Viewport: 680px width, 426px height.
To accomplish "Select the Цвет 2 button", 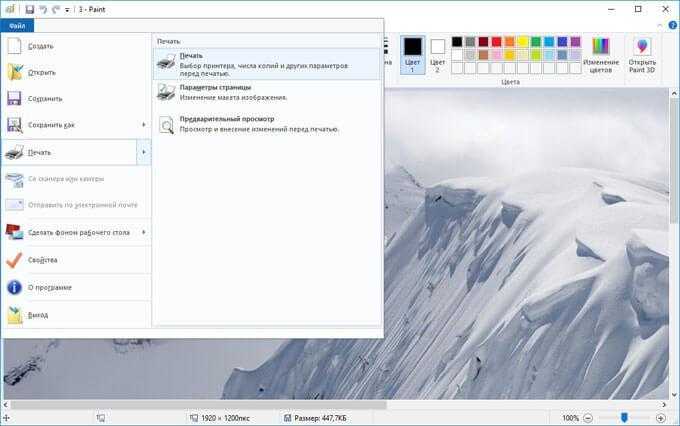I will 437,55.
